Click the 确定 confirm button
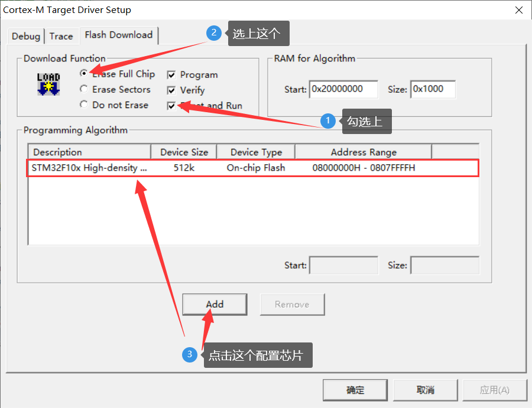532x408 pixels. click(x=355, y=390)
